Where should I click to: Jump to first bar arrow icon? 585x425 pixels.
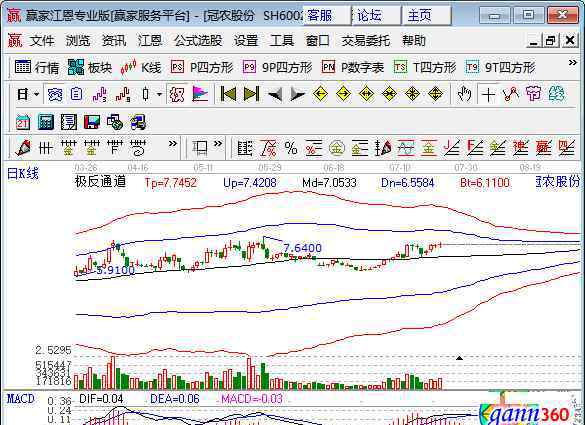tap(228, 94)
